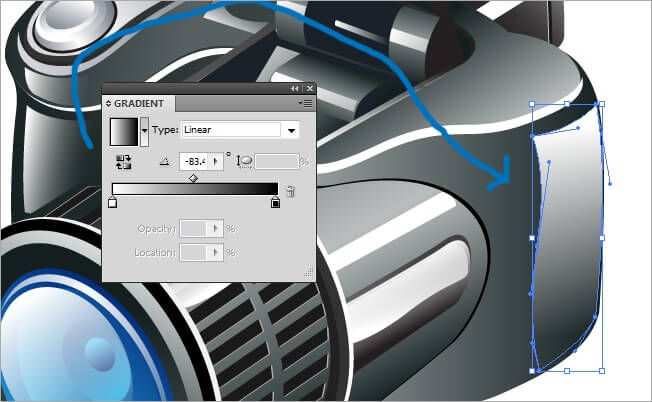Click the gradient ramp bar
This screenshot has height=402, width=652.
point(195,189)
